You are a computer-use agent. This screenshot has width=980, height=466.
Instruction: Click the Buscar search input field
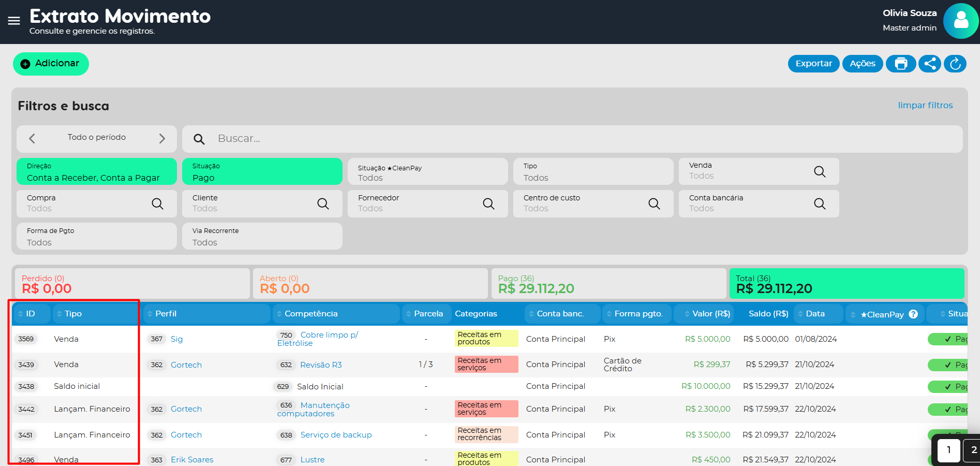coord(569,139)
